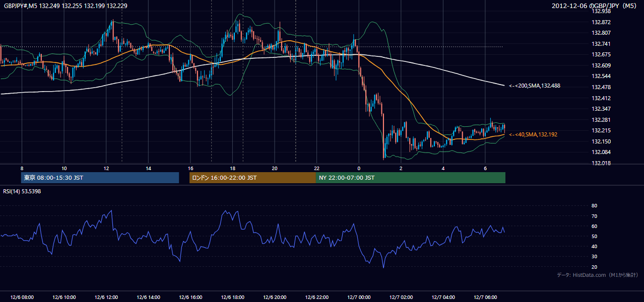Click the bottom time label 12/7 06:00

pyautogui.click(x=485, y=297)
